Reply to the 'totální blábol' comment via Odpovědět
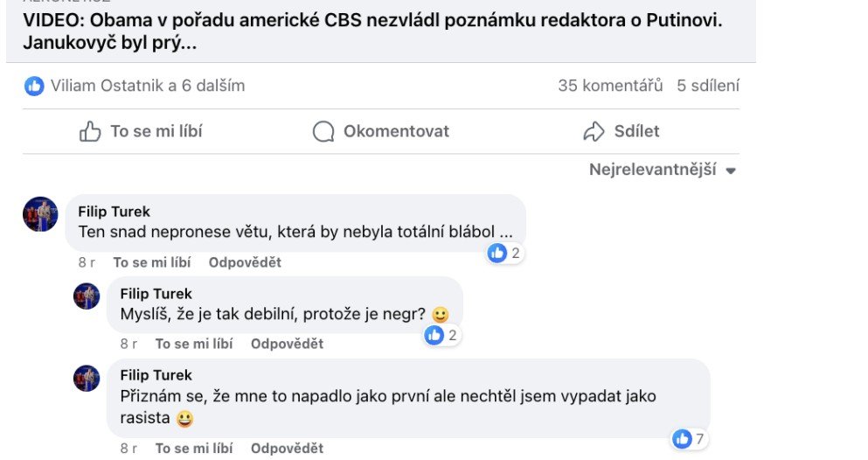 point(245,262)
